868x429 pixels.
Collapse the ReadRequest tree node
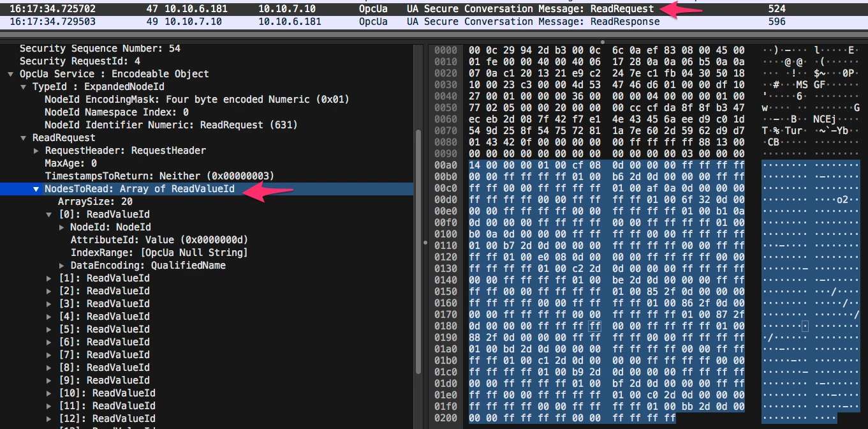24,138
